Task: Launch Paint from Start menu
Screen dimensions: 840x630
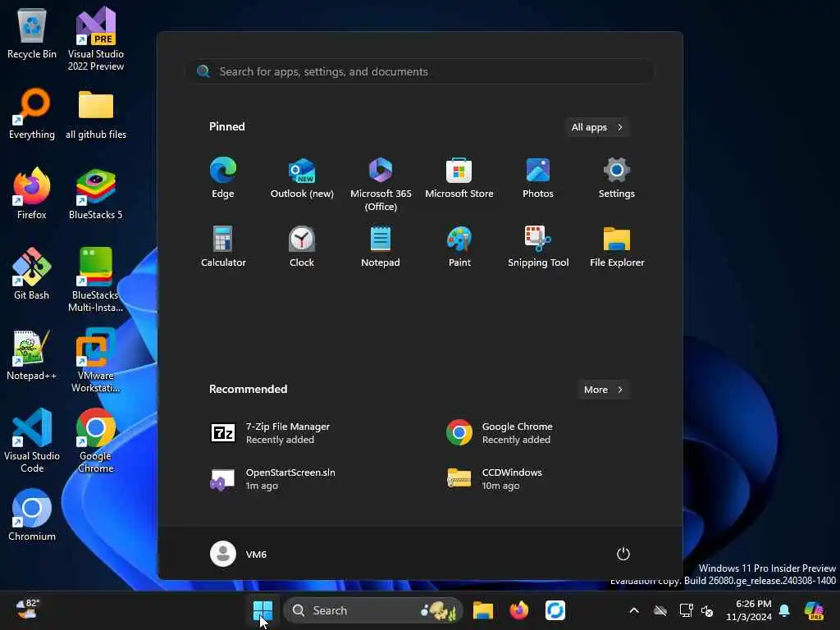Action: tap(459, 246)
